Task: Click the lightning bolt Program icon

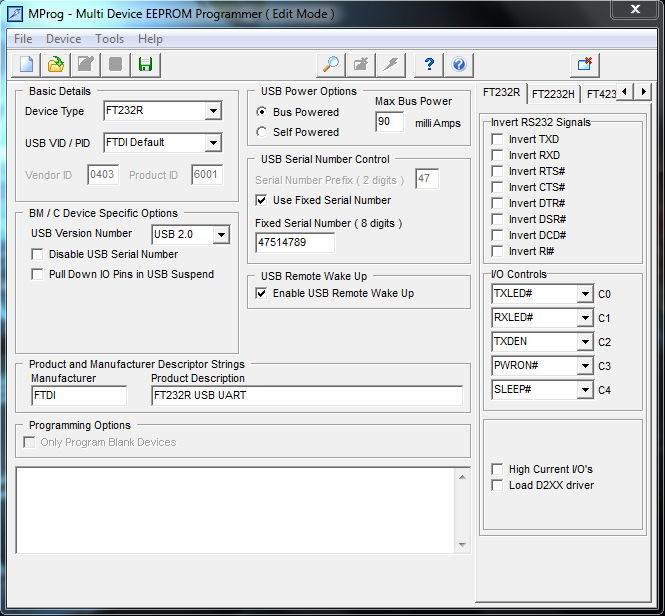Action: click(391, 65)
